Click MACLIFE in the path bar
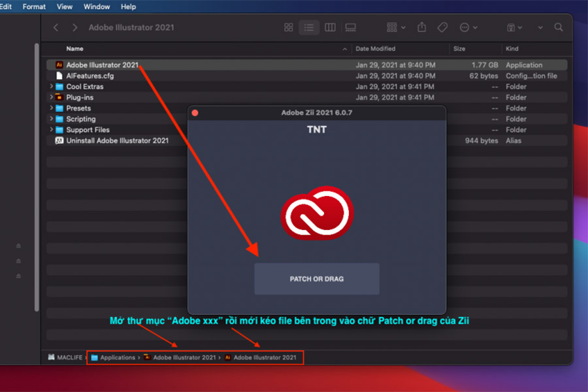Image resolution: width=588 pixels, height=392 pixels. (65, 357)
